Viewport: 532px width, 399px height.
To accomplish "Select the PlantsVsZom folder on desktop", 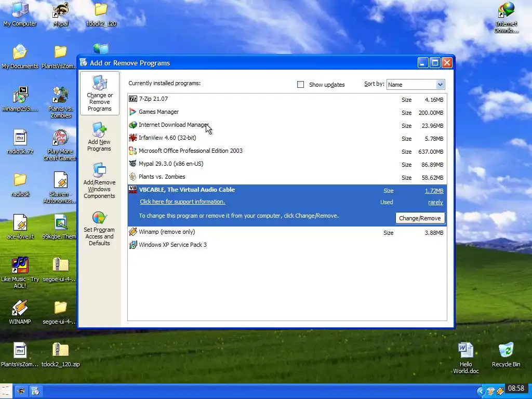I will (x=60, y=56).
